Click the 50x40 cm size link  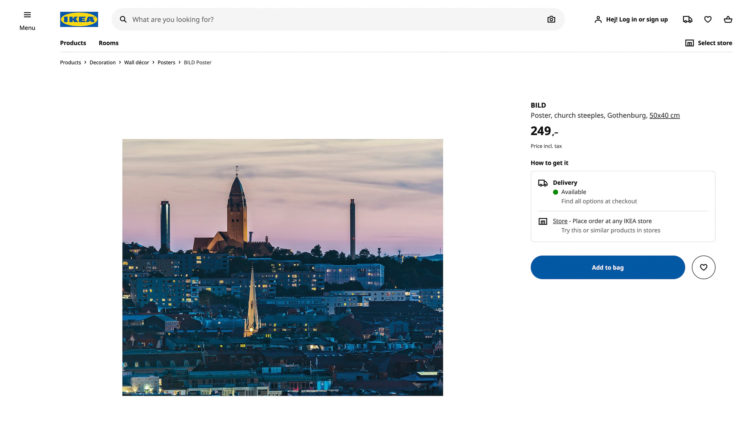(664, 115)
